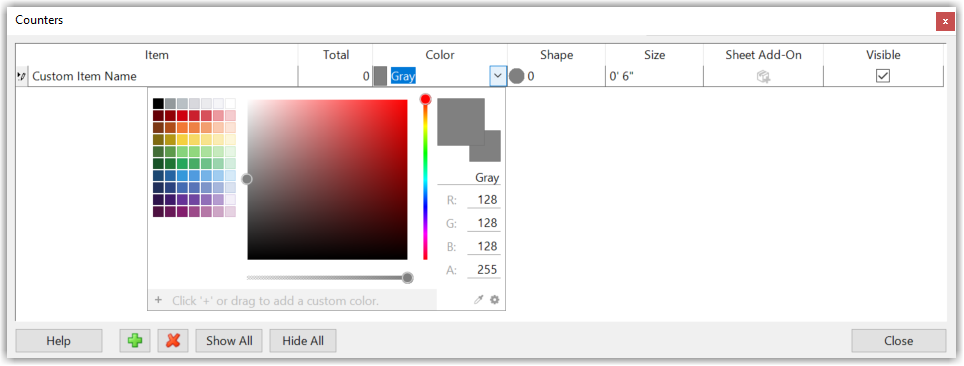Click the Sheet Add-On icon for Custom Item Name
This screenshot has height=366, width=964.
764,77
